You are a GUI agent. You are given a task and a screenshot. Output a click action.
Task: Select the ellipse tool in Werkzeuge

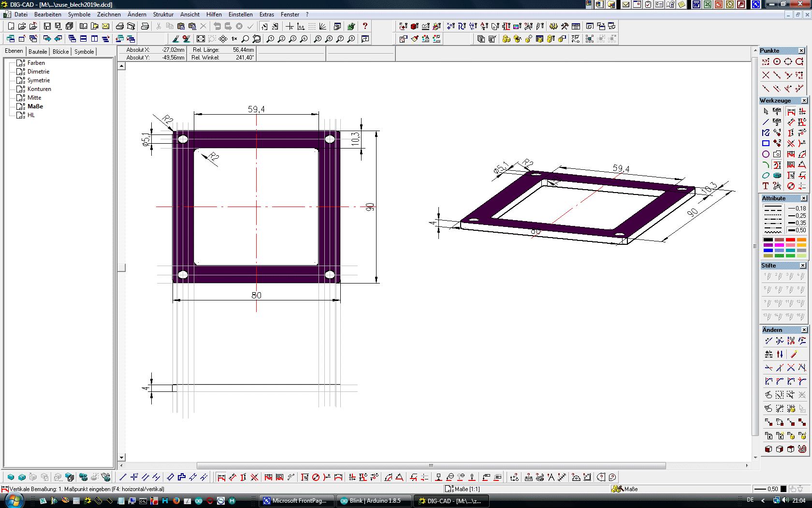(x=766, y=175)
